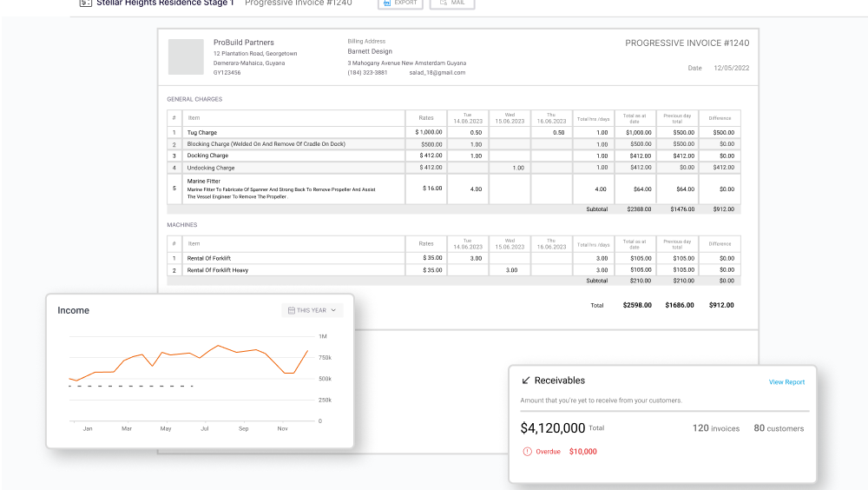The width and height of the screenshot is (868, 490).
Task: Click the Income card title
Action: point(73,310)
